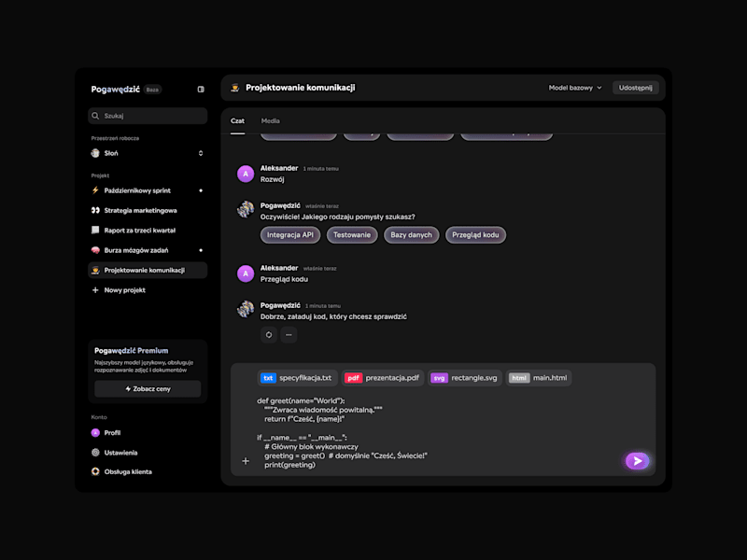The height and width of the screenshot is (560, 747).
Task: Click the svg file type badge
Action: tap(439, 378)
